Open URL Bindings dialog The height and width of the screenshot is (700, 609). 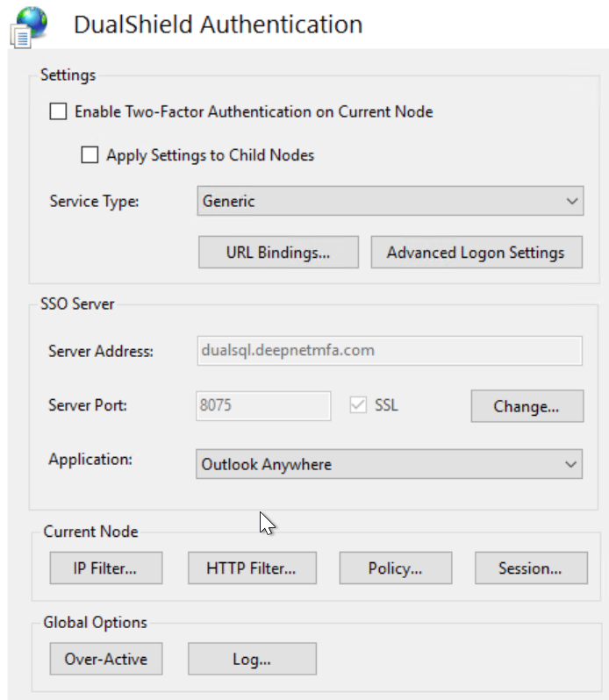point(278,253)
